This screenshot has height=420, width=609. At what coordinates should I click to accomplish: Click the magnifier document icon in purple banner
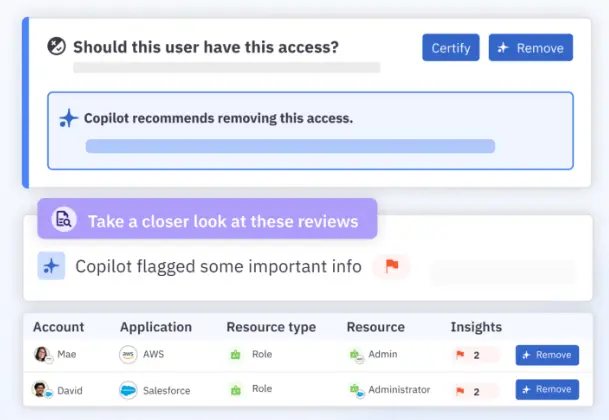click(x=63, y=220)
